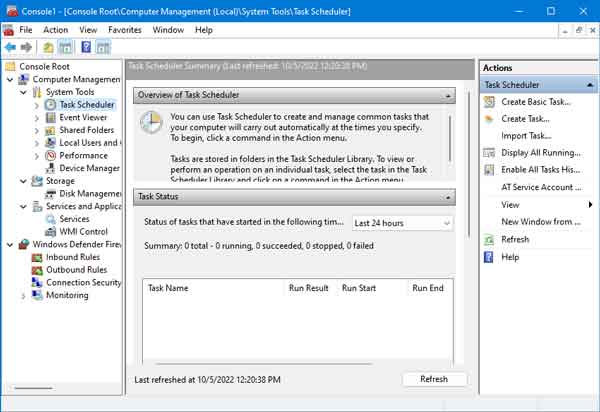
Task: Click the Inbound Rules icon
Action: click(37, 257)
